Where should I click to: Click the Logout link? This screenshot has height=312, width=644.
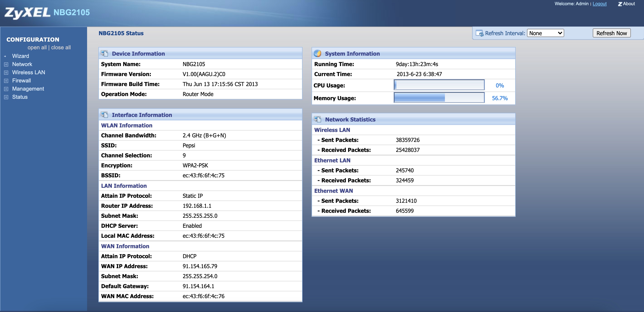click(599, 4)
